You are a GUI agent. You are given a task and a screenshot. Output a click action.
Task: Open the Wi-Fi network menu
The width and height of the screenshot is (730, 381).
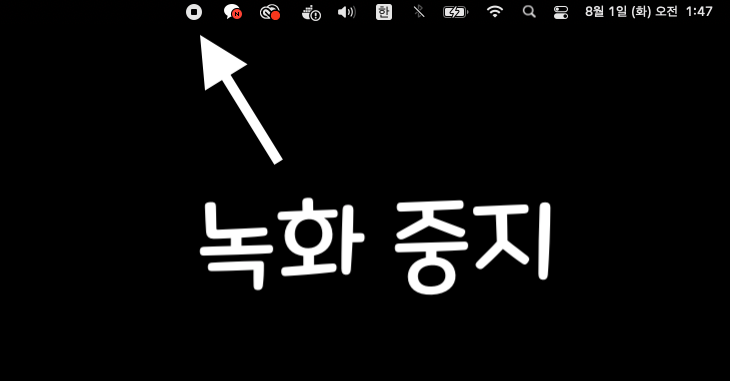[x=494, y=12]
